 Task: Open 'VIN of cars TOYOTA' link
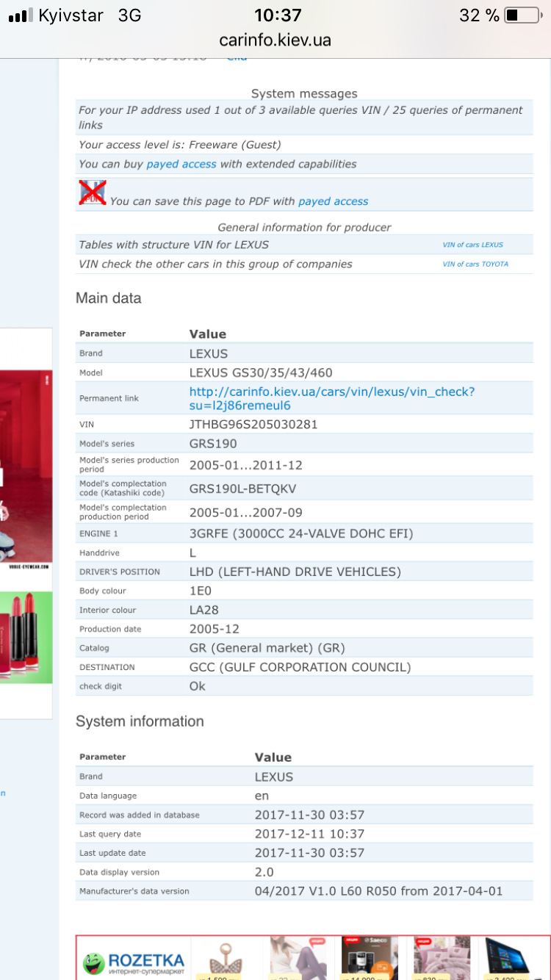[x=475, y=264]
